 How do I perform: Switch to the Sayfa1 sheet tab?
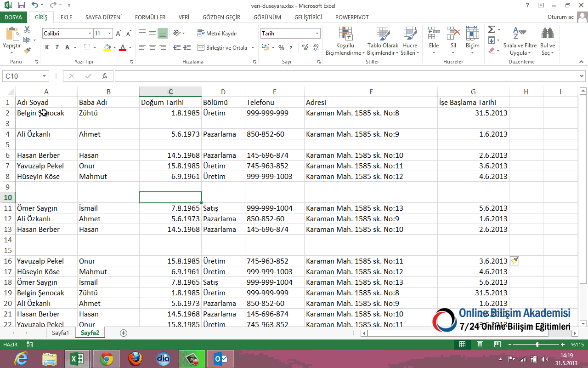60,333
